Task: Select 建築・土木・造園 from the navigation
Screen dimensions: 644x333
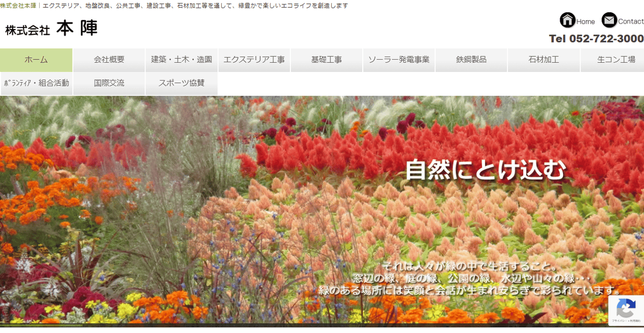Action: [181, 60]
